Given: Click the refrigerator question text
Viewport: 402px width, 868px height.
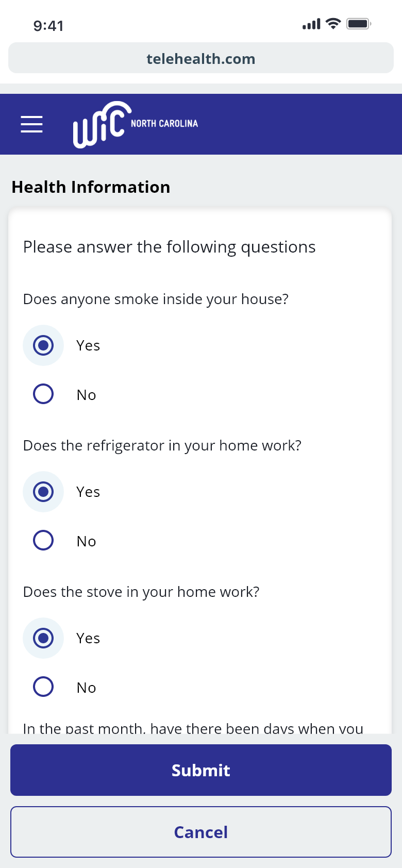Looking at the screenshot, I should [162, 446].
